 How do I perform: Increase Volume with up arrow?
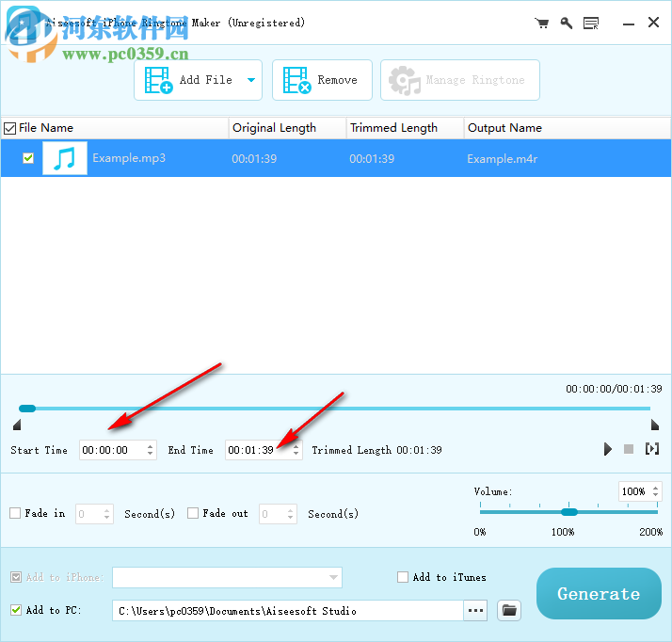655,488
